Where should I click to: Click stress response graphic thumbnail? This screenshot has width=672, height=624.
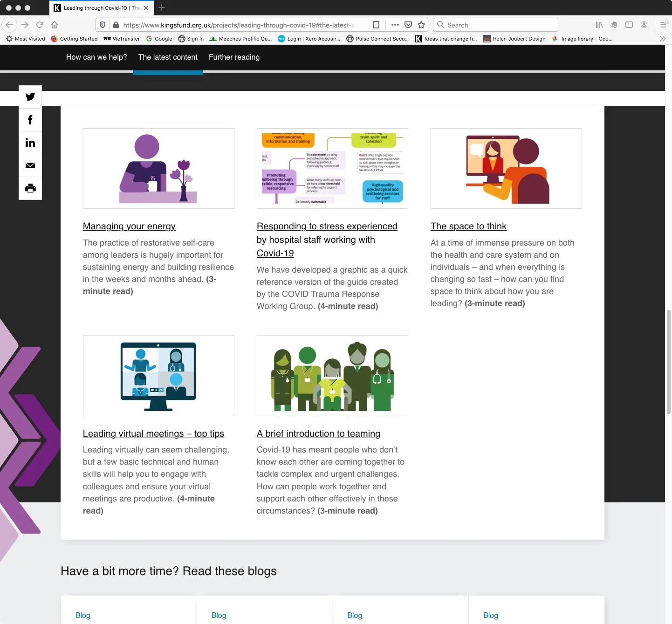pyautogui.click(x=332, y=168)
